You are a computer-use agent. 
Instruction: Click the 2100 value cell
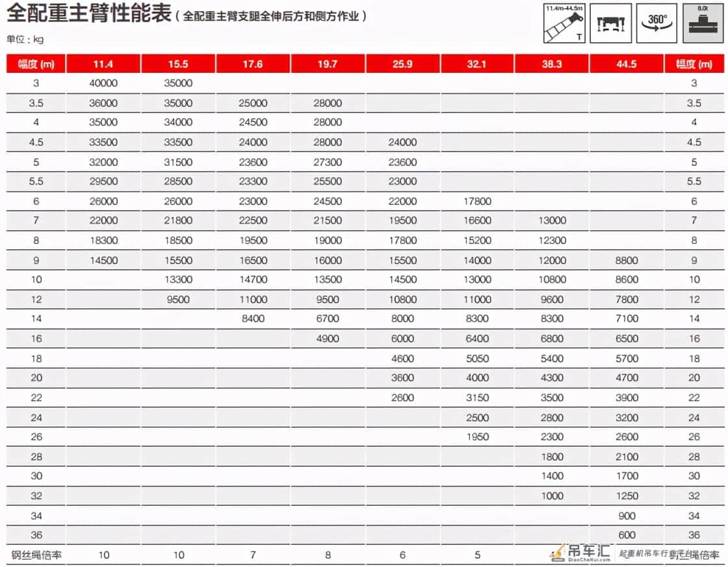tap(627, 456)
